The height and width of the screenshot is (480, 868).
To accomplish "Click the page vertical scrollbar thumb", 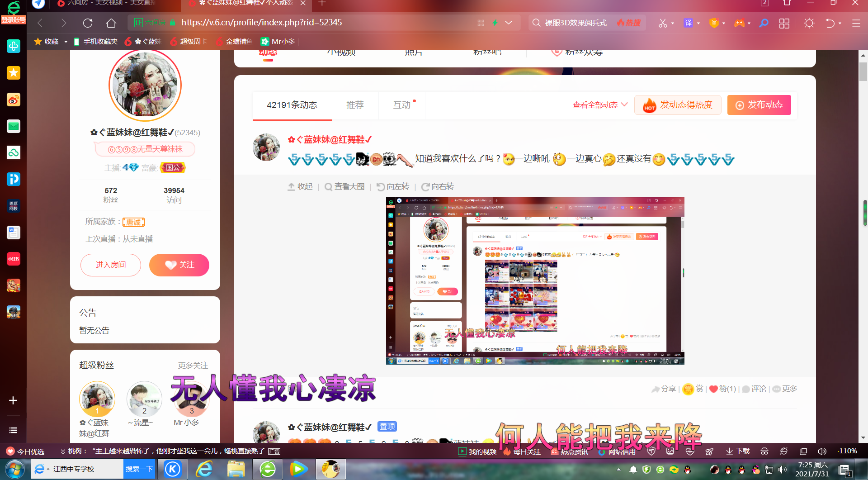I will 863,72.
